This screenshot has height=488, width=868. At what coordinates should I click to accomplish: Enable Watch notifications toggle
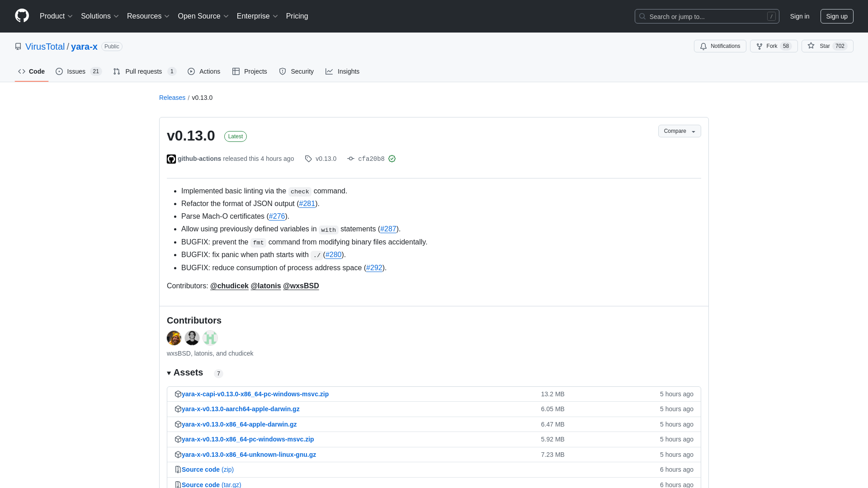[720, 46]
